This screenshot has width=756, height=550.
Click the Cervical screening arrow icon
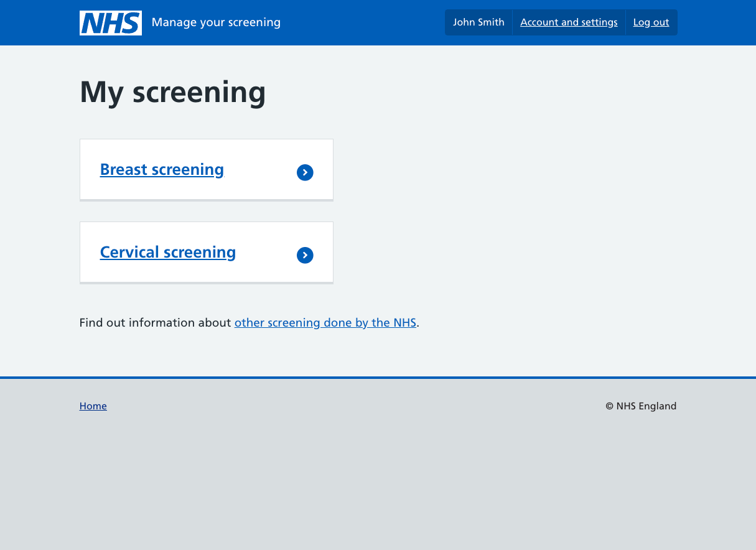click(x=305, y=255)
